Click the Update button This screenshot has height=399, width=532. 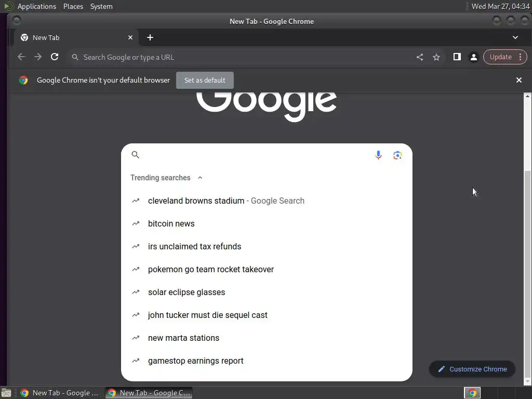coord(500,57)
